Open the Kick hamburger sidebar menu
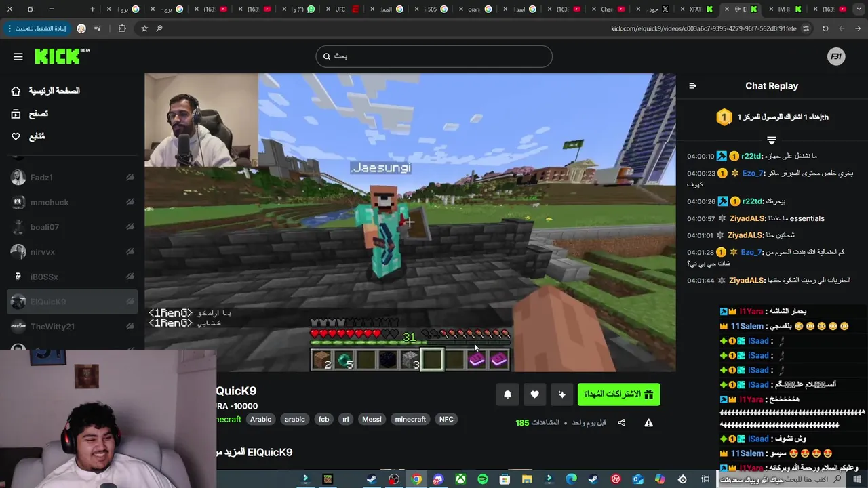This screenshot has height=488, width=868. point(18,57)
